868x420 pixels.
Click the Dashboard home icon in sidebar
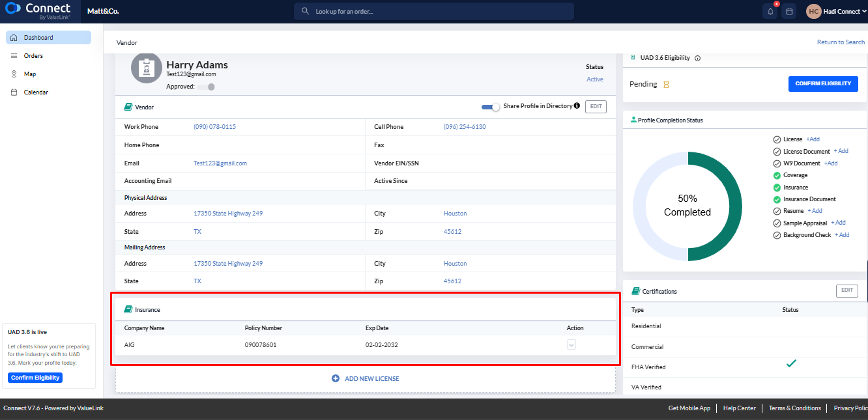click(x=14, y=38)
